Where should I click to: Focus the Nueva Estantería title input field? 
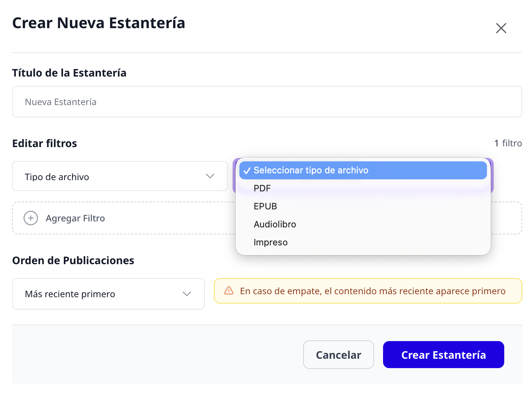267,102
